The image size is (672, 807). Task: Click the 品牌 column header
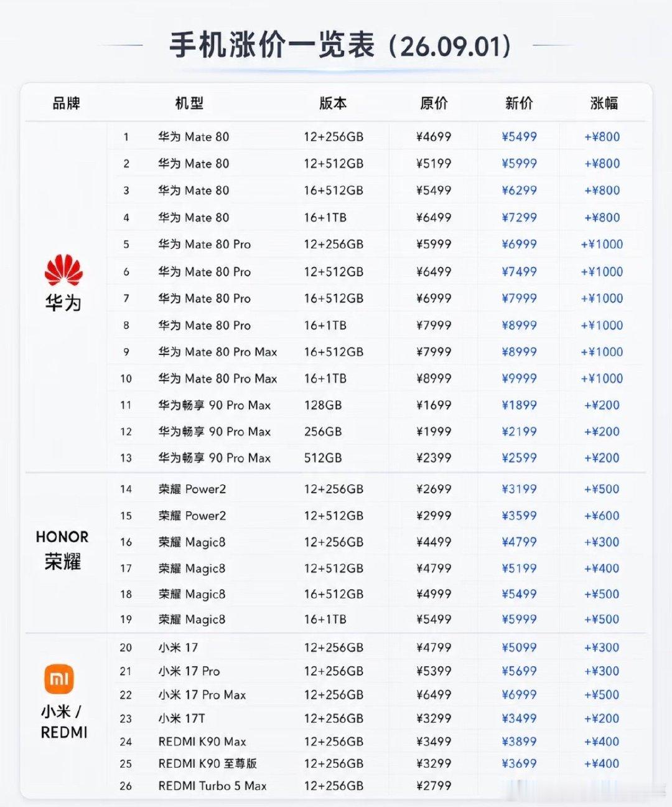(x=66, y=103)
